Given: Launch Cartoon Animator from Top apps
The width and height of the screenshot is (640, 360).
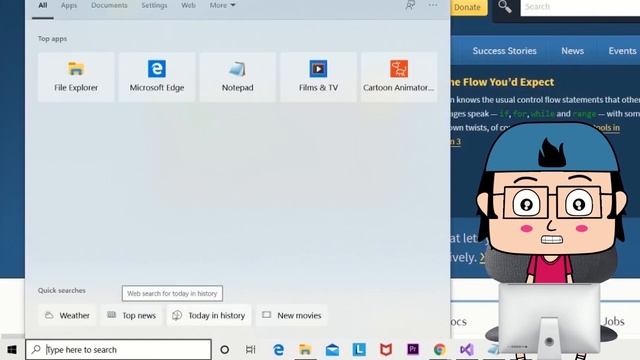Looking at the screenshot, I should point(399,77).
